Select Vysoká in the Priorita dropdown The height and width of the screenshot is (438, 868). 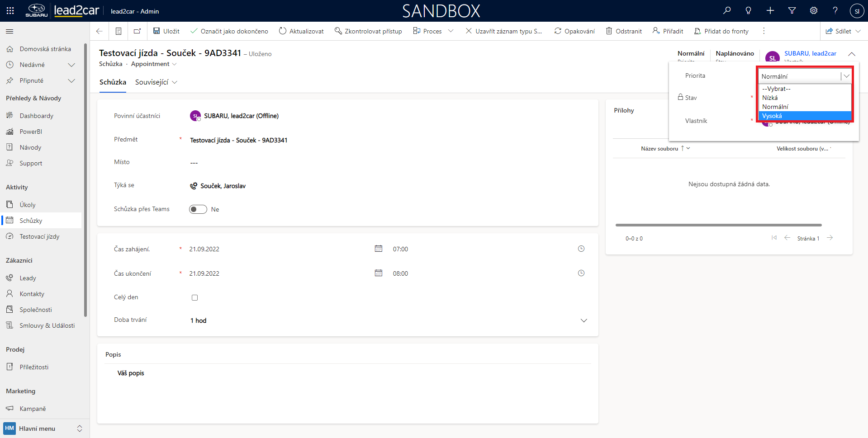(x=804, y=116)
